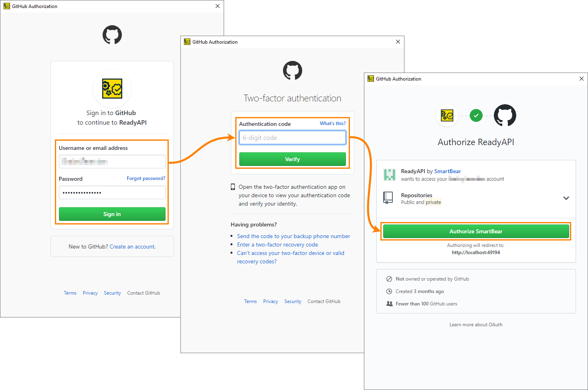Click the title bar app icon of authorize window

371,79
